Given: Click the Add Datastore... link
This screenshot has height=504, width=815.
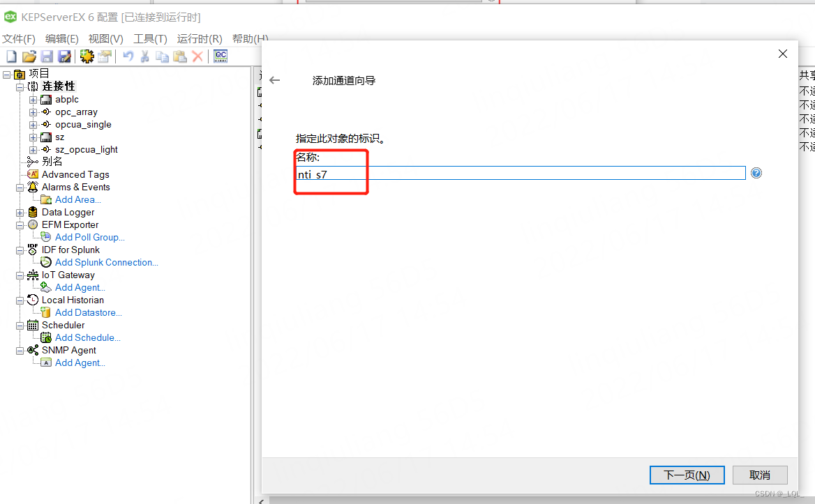Looking at the screenshot, I should pyautogui.click(x=89, y=312).
